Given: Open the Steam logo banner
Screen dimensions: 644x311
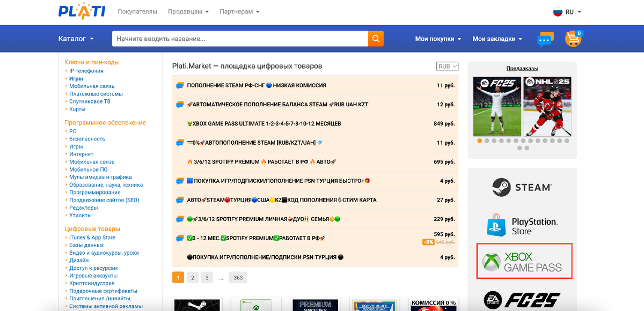Looking at the screenshot, I should pos(522,187).
